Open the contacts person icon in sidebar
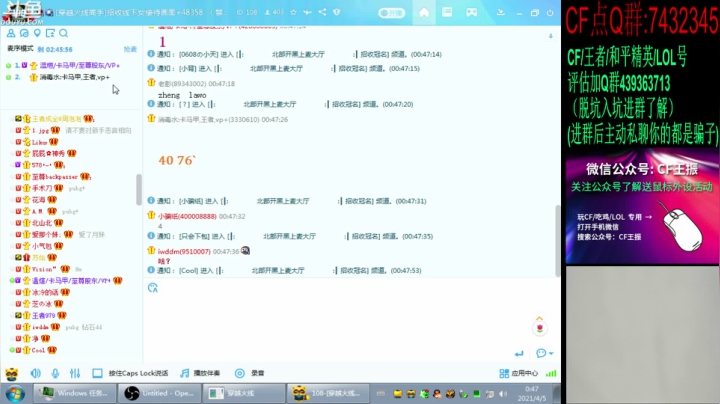The height and width of the screenshot is (404, 720). click(x=11, y=33)
